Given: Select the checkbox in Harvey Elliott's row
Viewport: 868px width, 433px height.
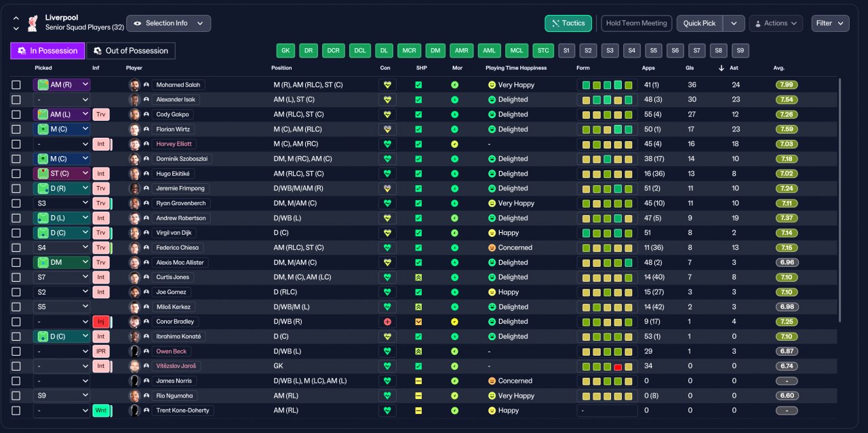Looking at the screenshot, I should point(16,144).
